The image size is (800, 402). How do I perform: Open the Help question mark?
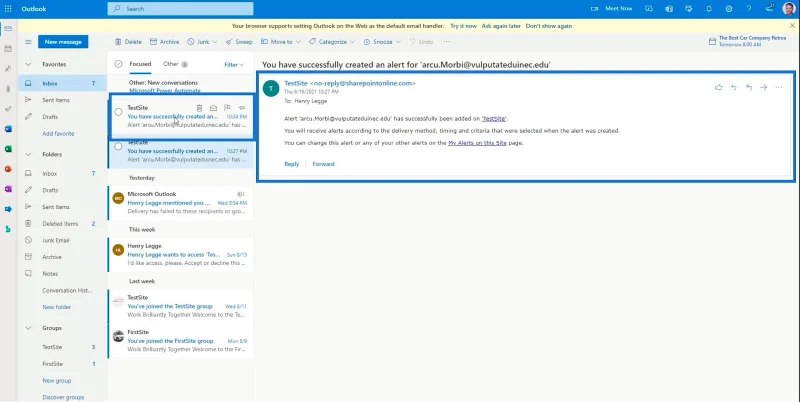(x=749, y=9)
